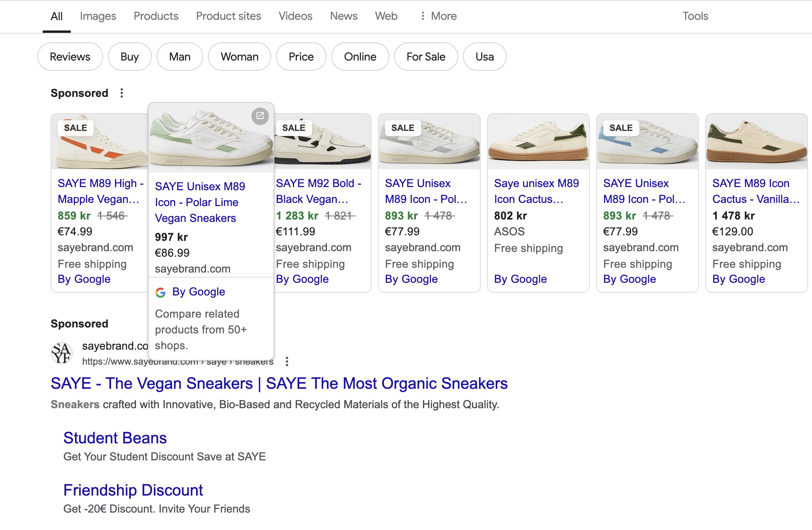This screenshot has width=812, height=530.
Task: Open the three-dot menu beside the sayebrand.com URL
Action: click(287, 362)
